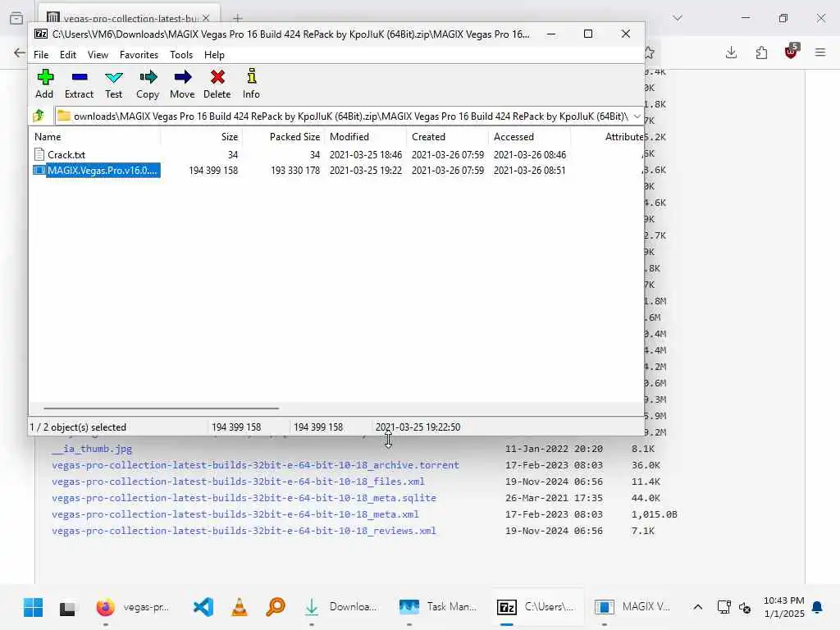The image size is (840, 630).
Task: Click the red Delete icon
Action: coord(217,84)
